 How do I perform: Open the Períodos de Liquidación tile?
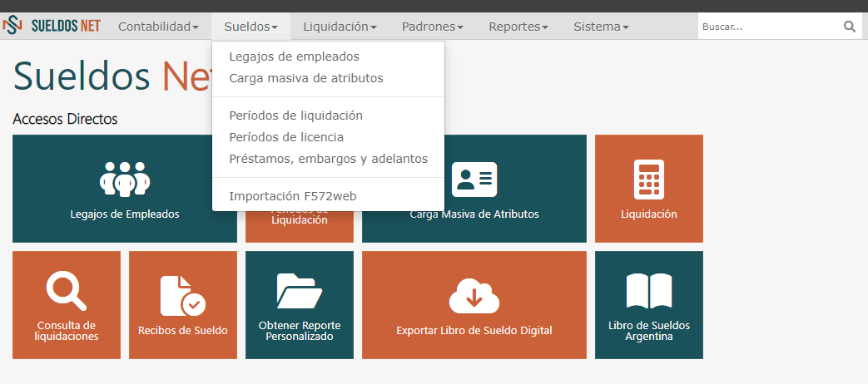pos(300,227)
